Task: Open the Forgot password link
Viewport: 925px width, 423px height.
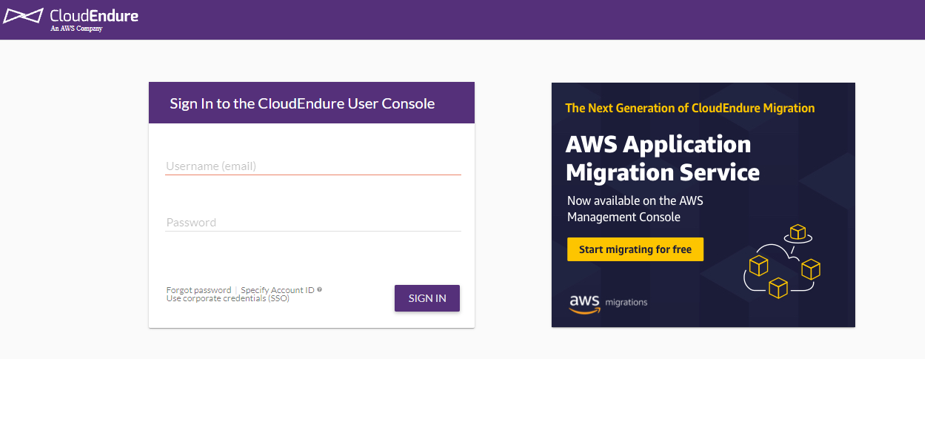Action: click(x=199, y=290)
